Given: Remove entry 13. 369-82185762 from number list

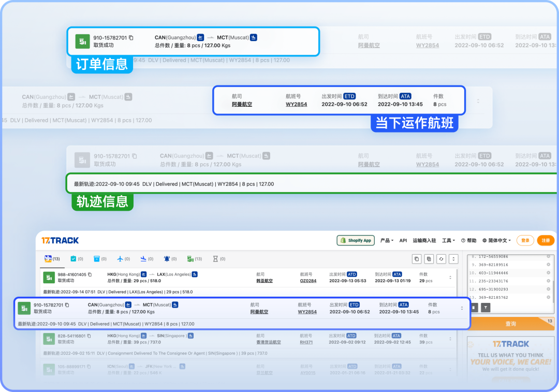Looking at the screenshot, I should pos(548,297).
